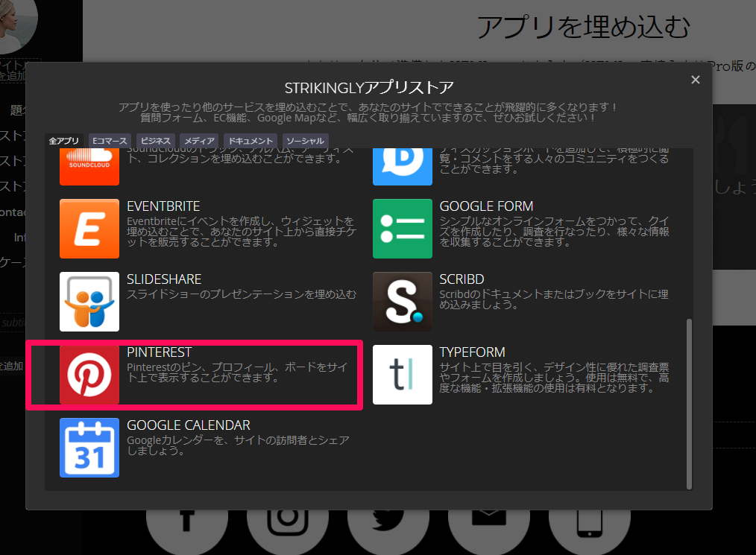Click the GOOGLE CALENDAR title
The width and height of the screenshot is (756, 555).
pos(189,425)
